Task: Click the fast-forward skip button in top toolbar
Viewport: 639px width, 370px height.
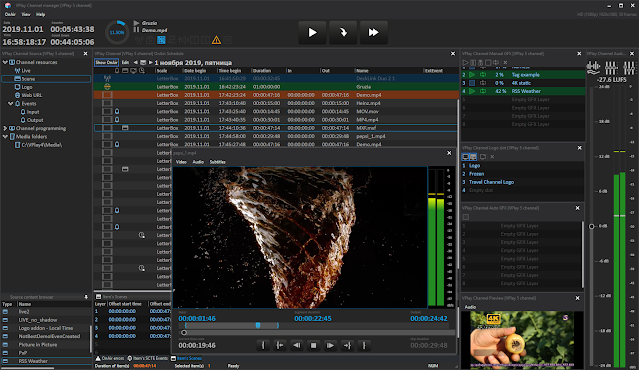Action: click(373, 33)
